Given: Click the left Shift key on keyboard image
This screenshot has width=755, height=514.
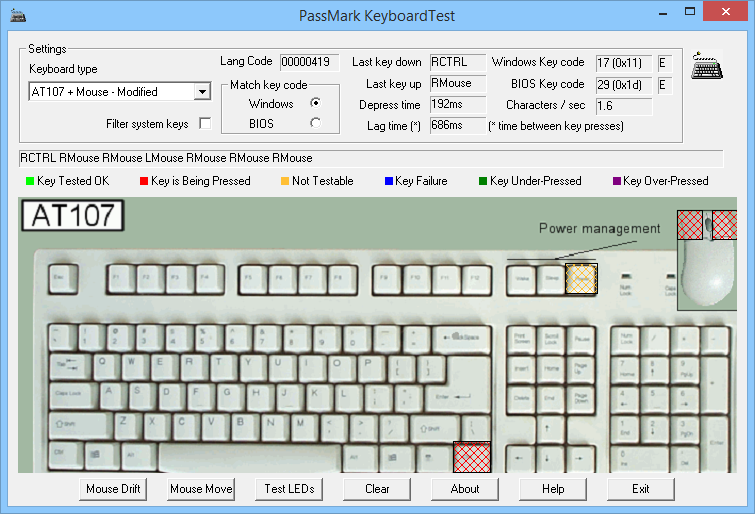Looking at the screenshot, I should pyautogui.click(x=79, y=425).
